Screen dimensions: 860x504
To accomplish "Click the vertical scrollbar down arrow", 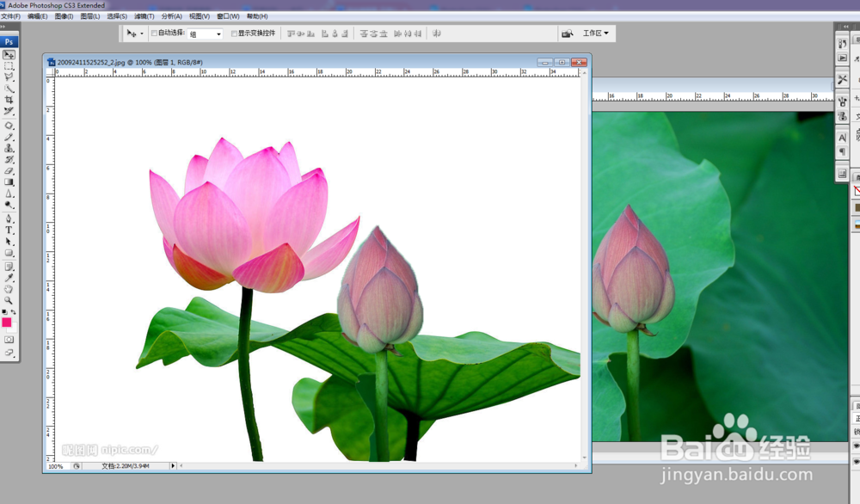I will [585, 458].
